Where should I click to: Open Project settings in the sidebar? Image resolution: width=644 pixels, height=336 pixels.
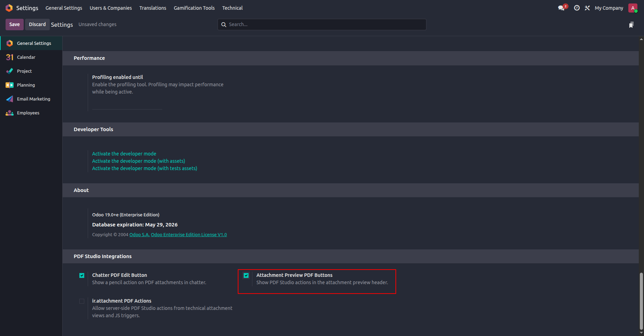31,71
